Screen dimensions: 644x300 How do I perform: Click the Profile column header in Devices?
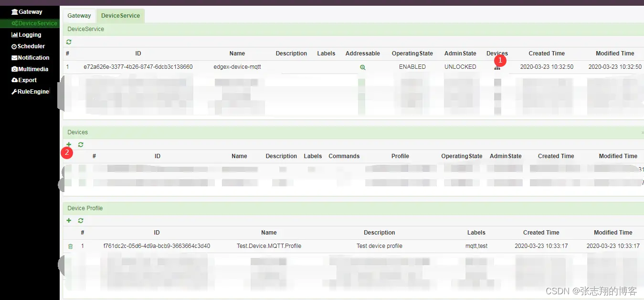tap(400, 156)
